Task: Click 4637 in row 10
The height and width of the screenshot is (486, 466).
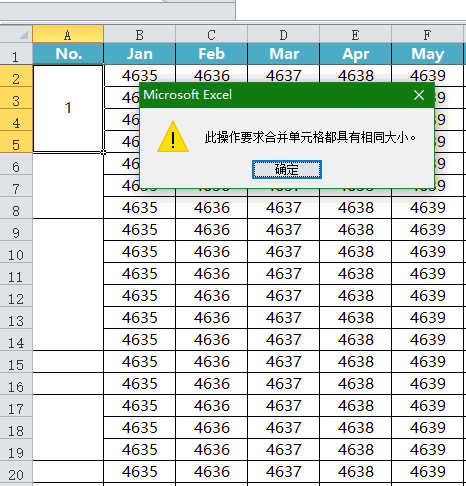Action: tap(284, 252)
